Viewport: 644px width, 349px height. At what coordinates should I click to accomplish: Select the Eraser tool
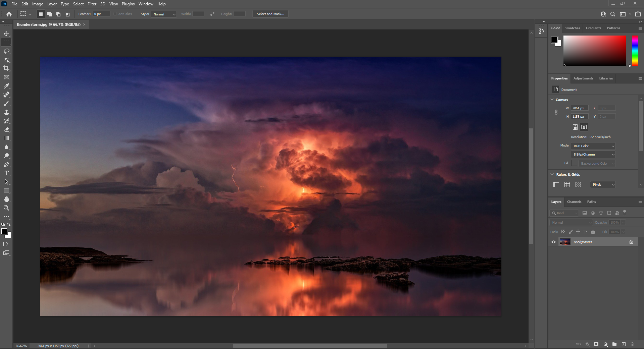6,130
